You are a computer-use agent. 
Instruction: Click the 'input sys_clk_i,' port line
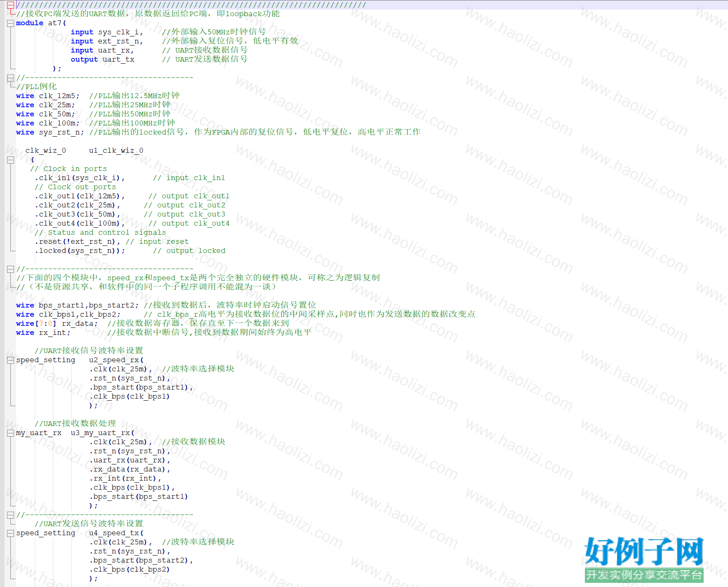point(107,32)
